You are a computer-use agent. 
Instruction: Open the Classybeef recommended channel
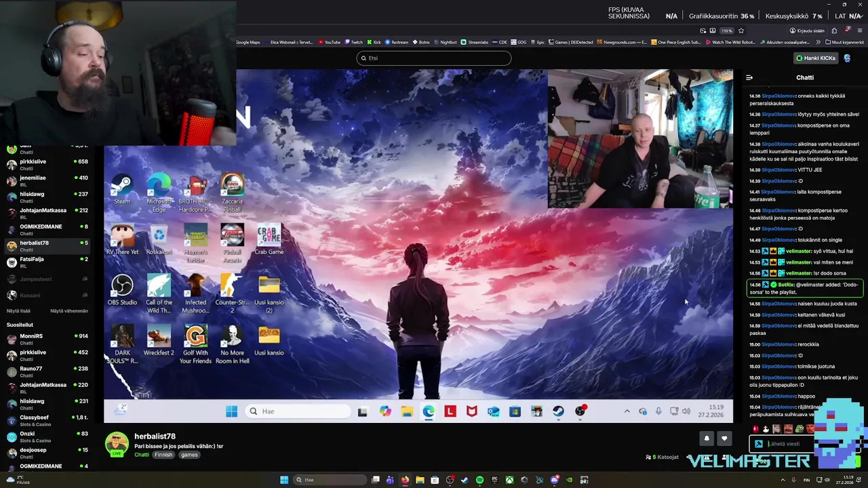click(x=47, y=420)
